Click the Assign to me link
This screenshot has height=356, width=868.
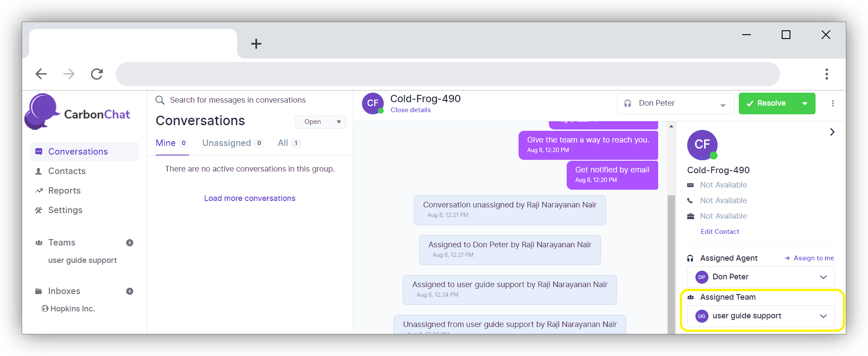[813, 258]
